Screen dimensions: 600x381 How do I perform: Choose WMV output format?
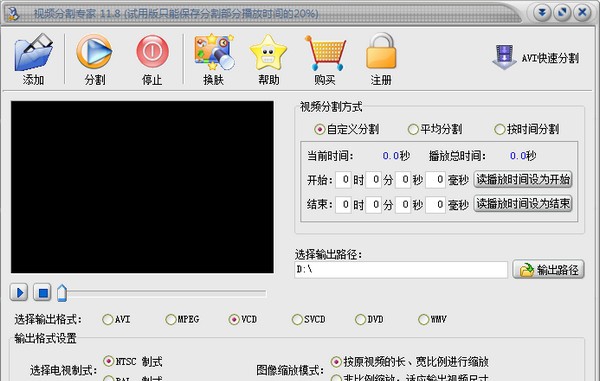click(432, 319)
